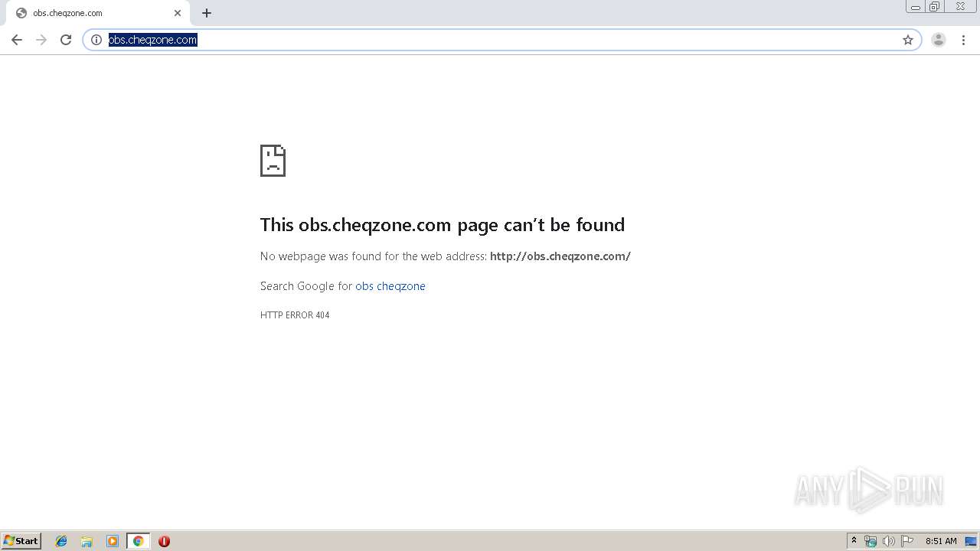Open the Chrome three-dot menu

pos(963,40)
